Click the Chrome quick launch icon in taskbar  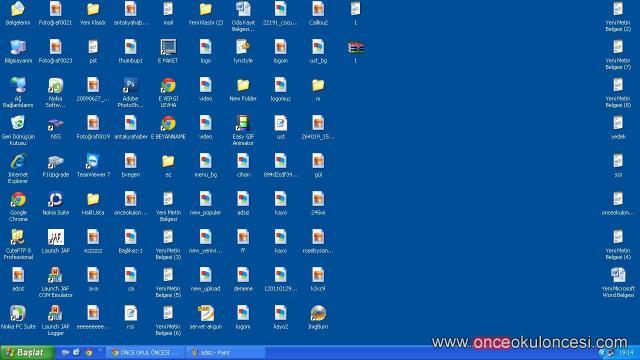point(89,353)
